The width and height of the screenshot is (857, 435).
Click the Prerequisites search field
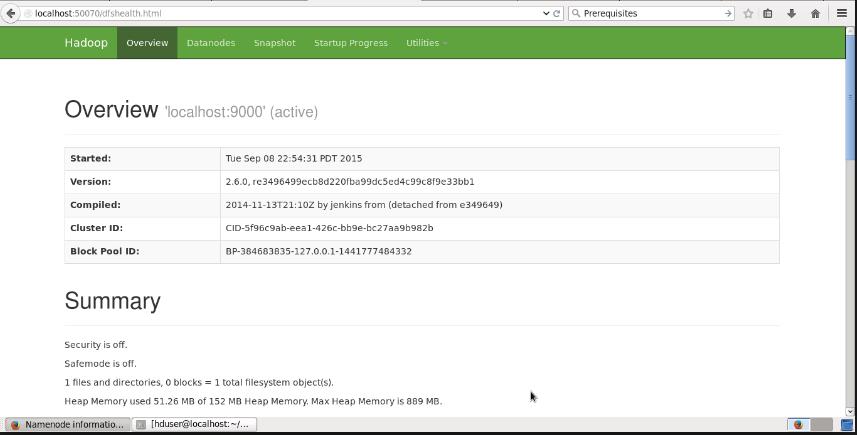653,13
